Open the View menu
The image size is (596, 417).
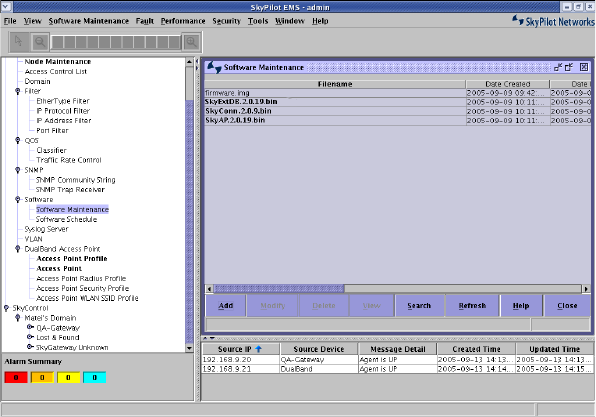pyautogui.click(x=32, y=21)
